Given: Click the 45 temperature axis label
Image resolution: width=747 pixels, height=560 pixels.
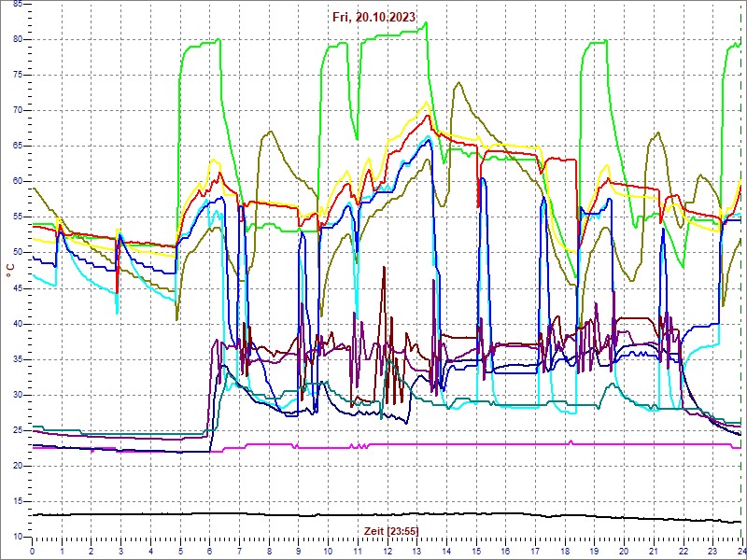Looking at the screenshot, I should (x=18, y=288).
